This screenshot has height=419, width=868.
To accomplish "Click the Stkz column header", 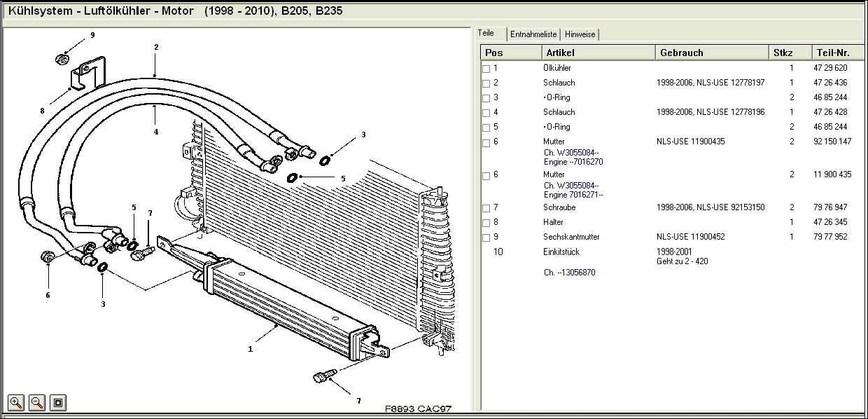I will [790, 53].
